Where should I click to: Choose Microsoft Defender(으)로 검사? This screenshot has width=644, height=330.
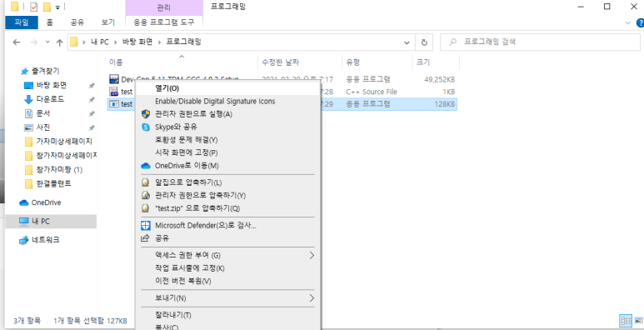point(228,225)
